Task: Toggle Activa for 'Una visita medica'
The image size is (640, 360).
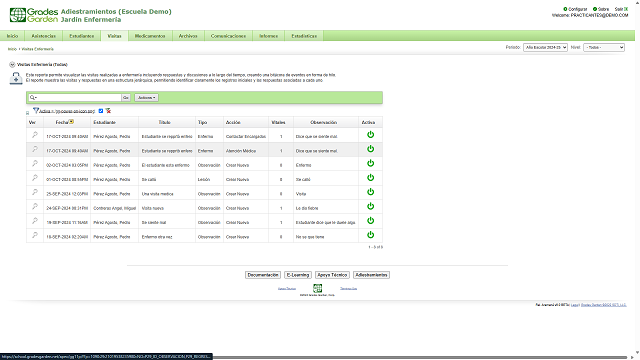Action: click(370, 192)
